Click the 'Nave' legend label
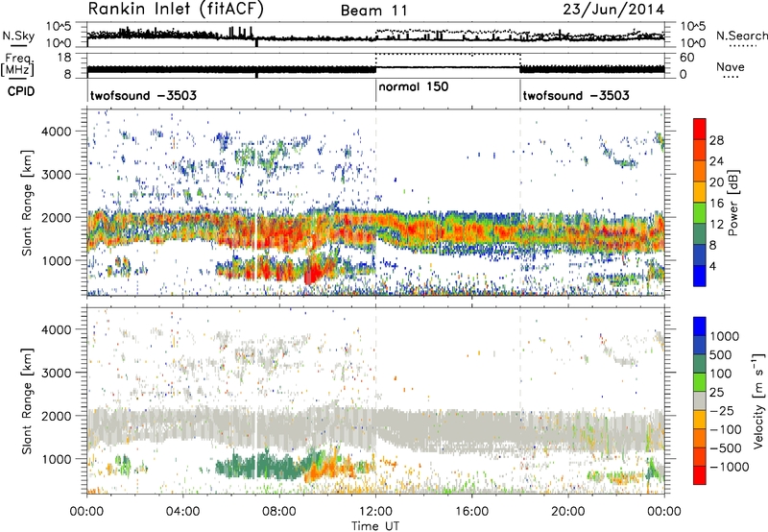Viewport: 768px width, 532px height. pos(731,67)
